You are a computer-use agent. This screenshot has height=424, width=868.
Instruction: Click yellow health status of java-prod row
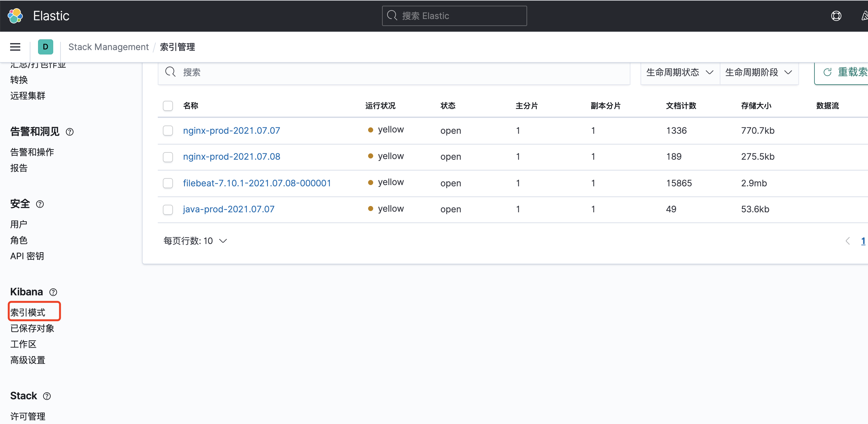(x=386, y=209)
